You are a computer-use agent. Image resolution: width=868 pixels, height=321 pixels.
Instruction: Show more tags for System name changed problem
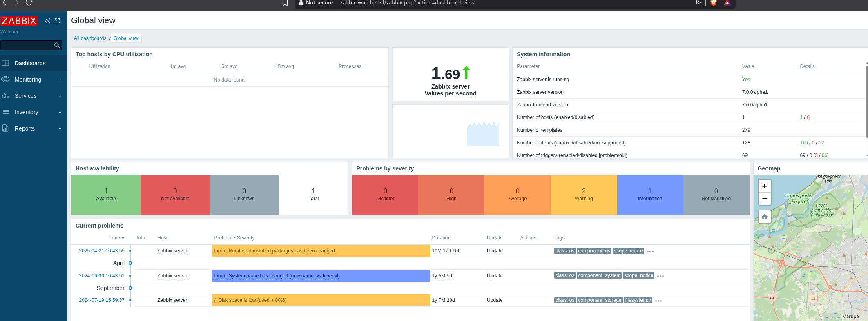[x=660, y=276]
